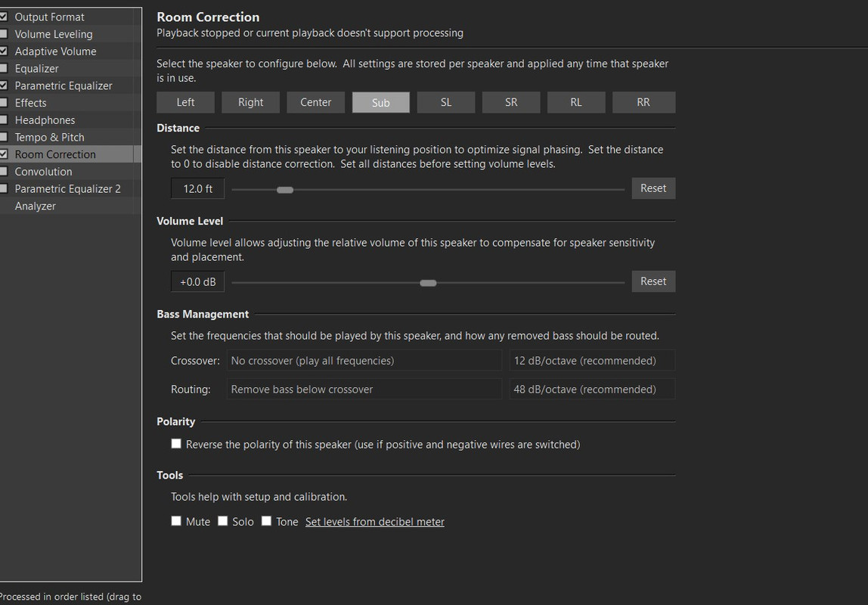Open the Room Correction DSP page
The width and height of the screenshot is (868, 605).
[54, 154]
